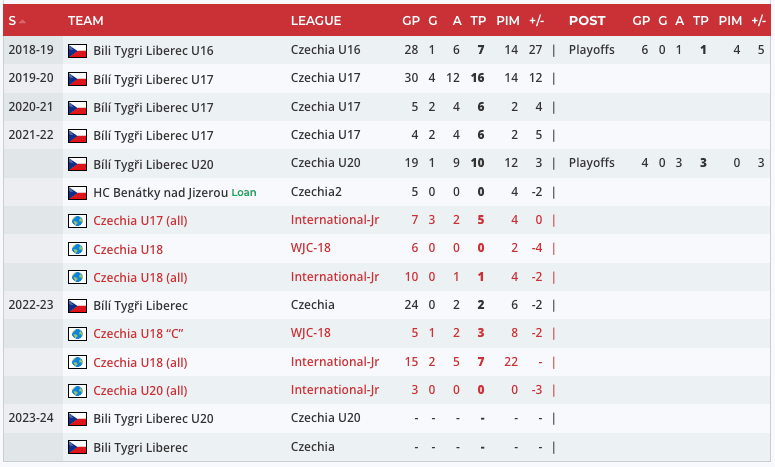
Task: Click the POST column header
Action: 587,20
